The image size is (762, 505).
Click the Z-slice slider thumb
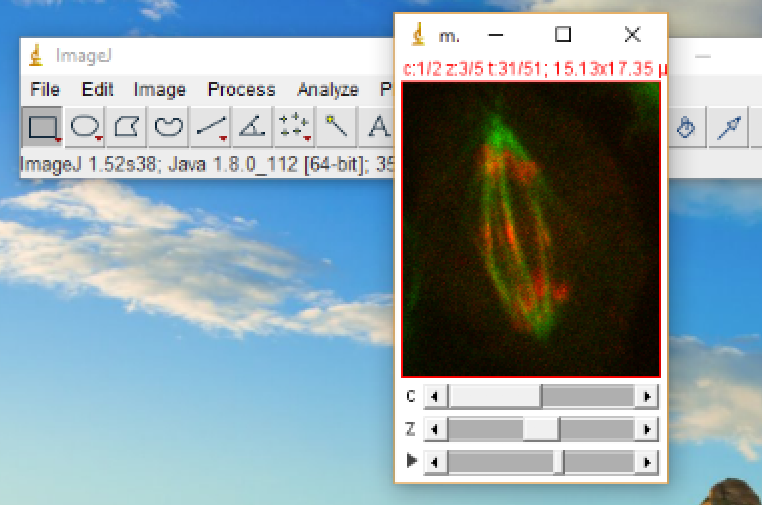[541, 430]
